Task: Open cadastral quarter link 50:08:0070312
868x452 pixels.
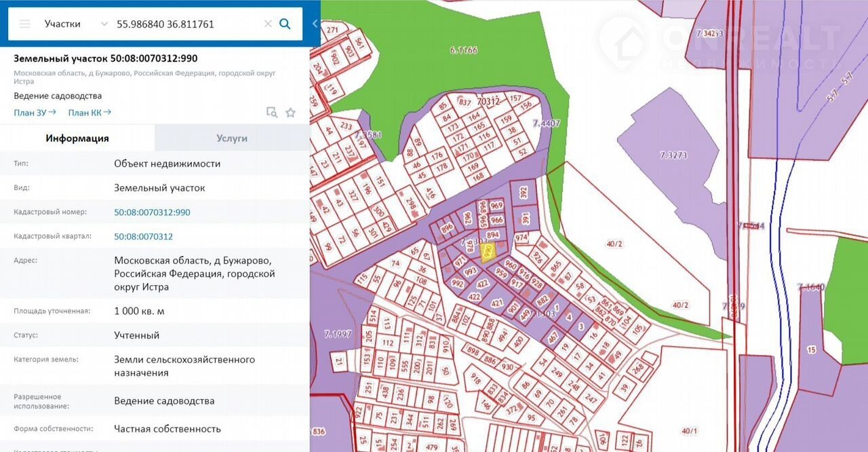Action: click(143, 237)
